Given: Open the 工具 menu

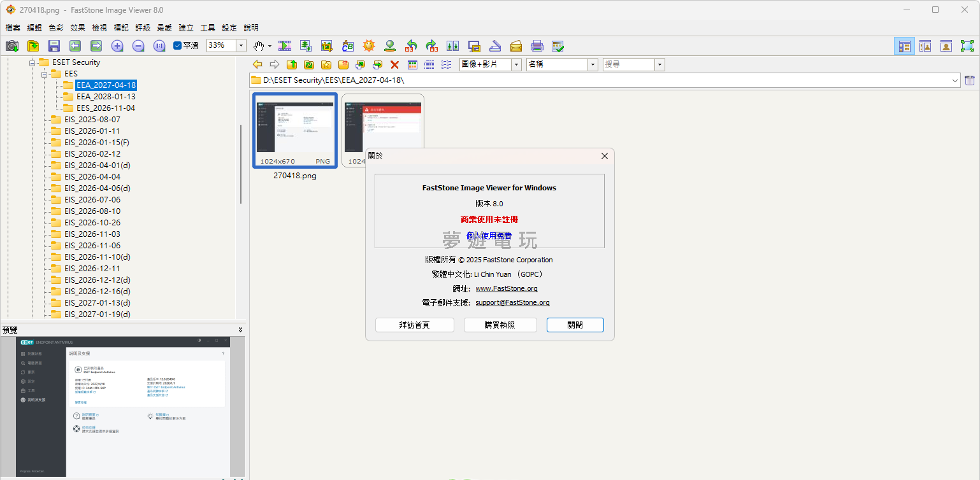Looking at the screenshot, I should pyautogui.click(x=208, y=28).
